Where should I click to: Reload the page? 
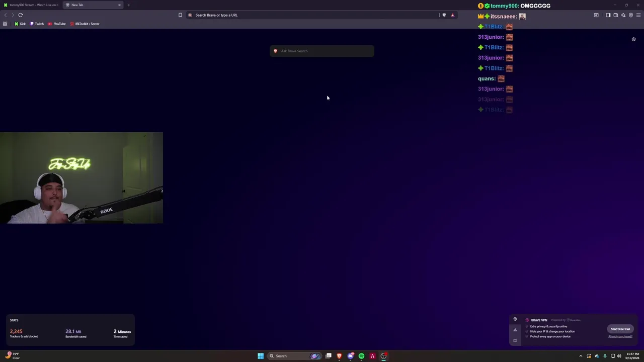(x=21, y=15)
